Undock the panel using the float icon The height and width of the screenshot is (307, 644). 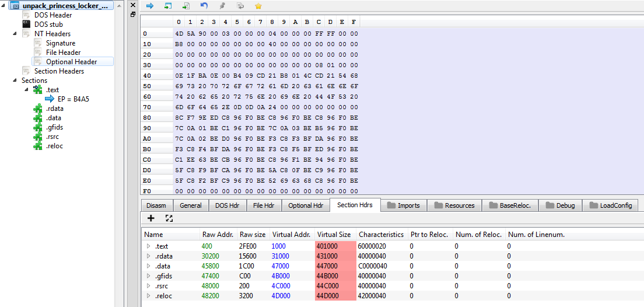click(132, 15)
